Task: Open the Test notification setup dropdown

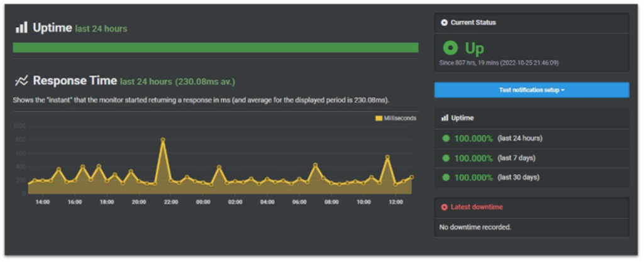Action: [x=531, y=90]
